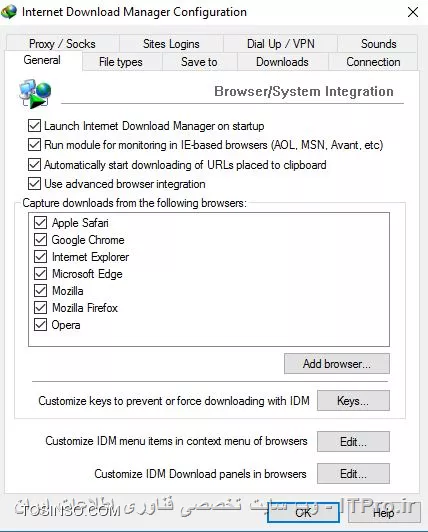
Task: Uncheck Google Chrome in browser list
Action: [x=40, y=240]
